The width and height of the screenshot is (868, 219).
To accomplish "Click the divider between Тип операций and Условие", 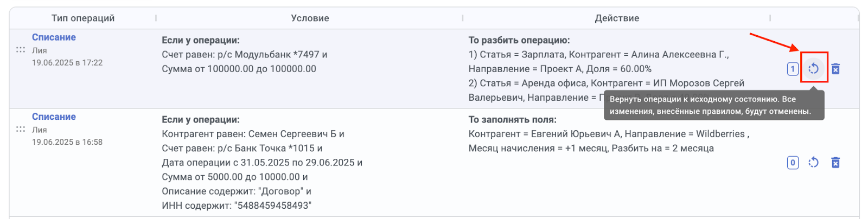I will [x=156, y=18].
